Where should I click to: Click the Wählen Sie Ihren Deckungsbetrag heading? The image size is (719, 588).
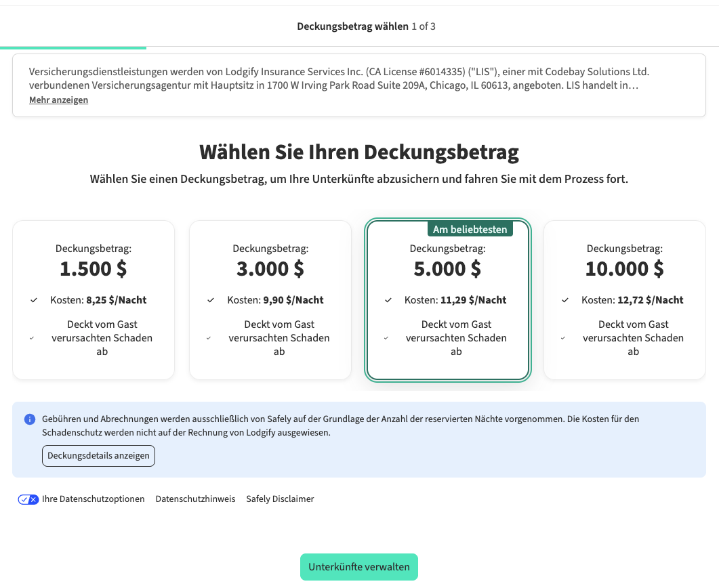(x=359, y=152)
